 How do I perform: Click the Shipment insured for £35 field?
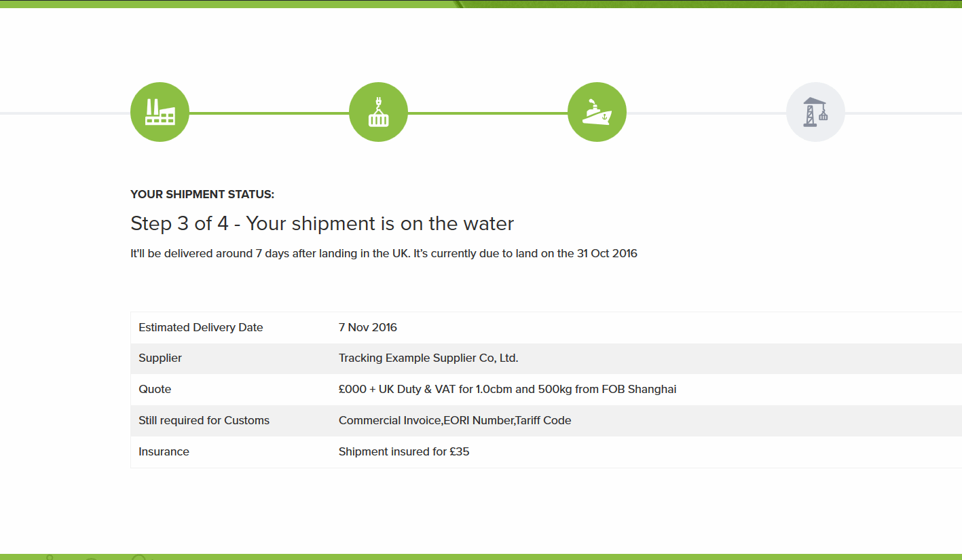pyautogui.click(x=403, y=451)
